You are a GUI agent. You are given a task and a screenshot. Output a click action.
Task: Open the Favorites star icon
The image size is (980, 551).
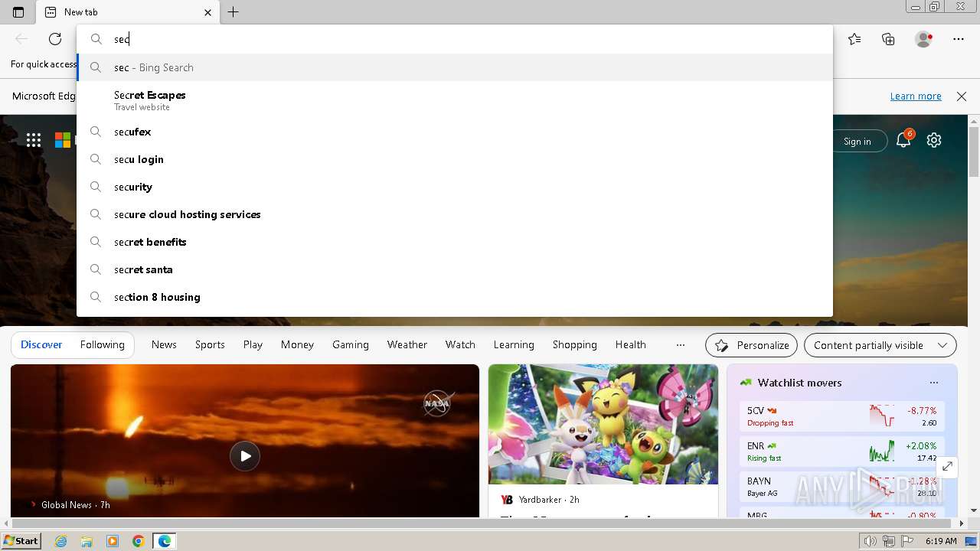pyautogui.click(x=854, y=39)
